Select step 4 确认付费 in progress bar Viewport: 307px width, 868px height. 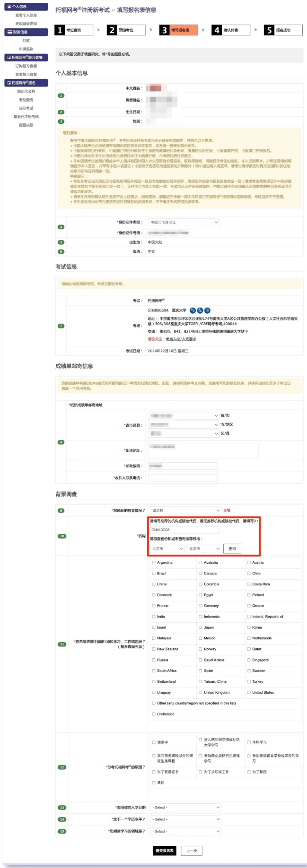[x=231, y=30]
